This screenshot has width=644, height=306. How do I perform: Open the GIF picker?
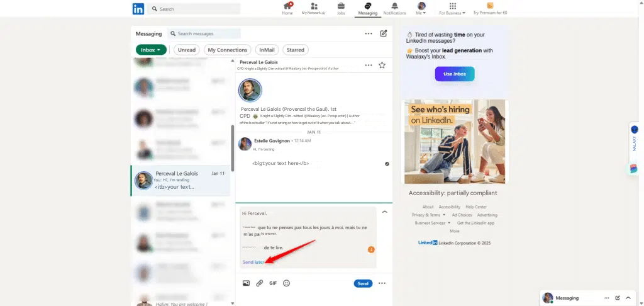click(x=273, y=283)
